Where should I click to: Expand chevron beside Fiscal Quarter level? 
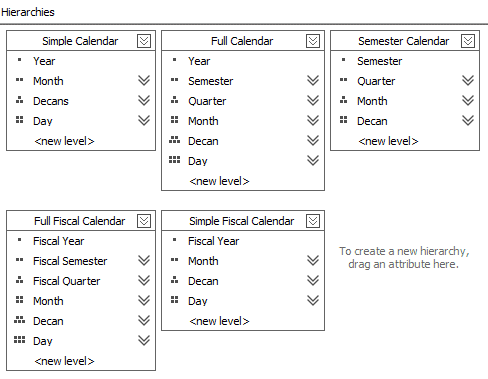(144, 280)
